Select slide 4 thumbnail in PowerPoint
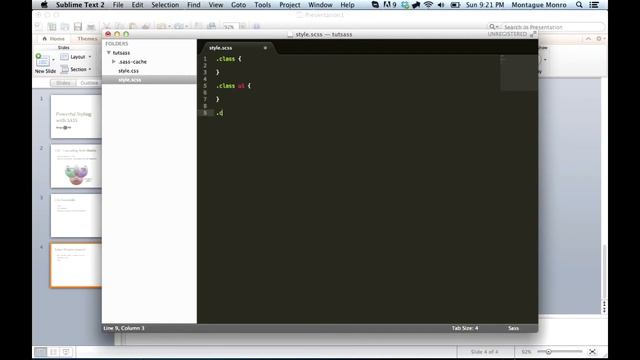 point(76,265)
